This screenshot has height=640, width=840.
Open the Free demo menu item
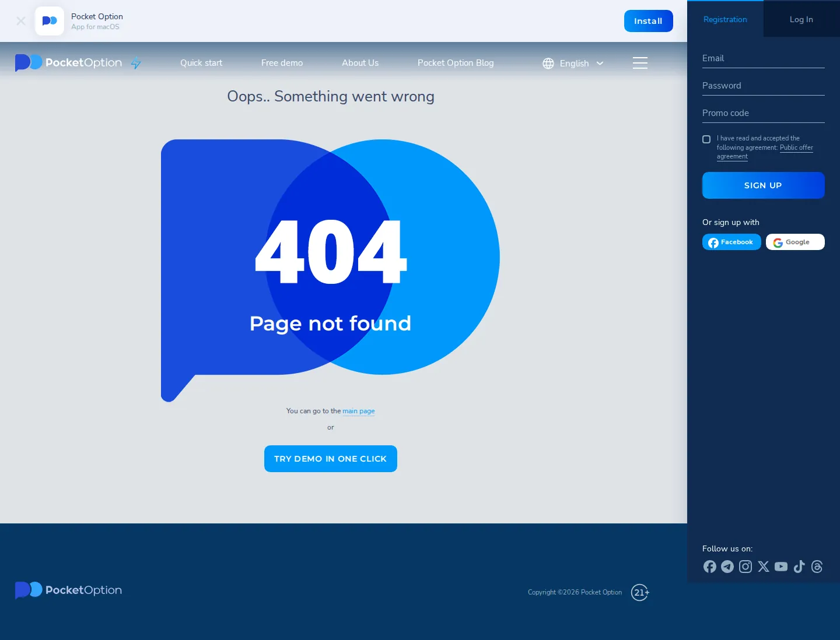[282, 63]
